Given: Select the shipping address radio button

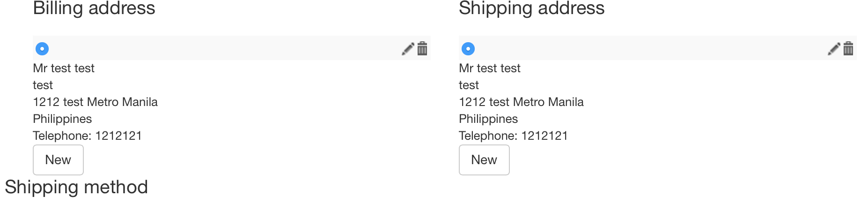Looking at the screenshot, I should pos(468,49).
